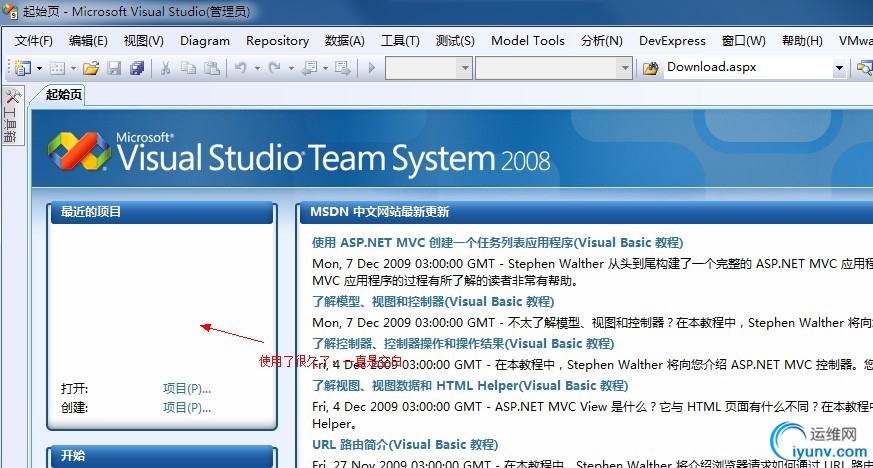Open the Undo history dropdown arrow
This screenshot has width=873, height=468.
coord(257,68)
